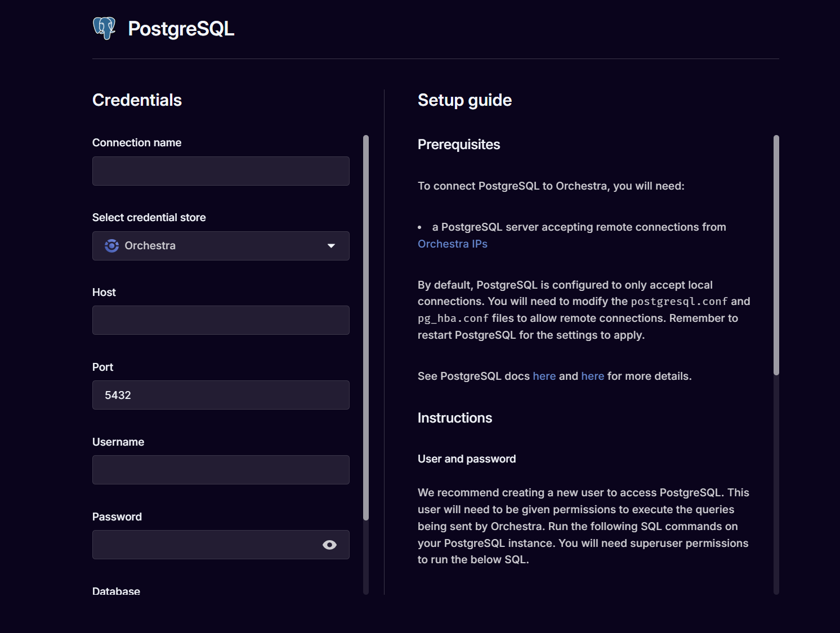
Task: Open the second 'here' docs link
Action: pos(593,376)
